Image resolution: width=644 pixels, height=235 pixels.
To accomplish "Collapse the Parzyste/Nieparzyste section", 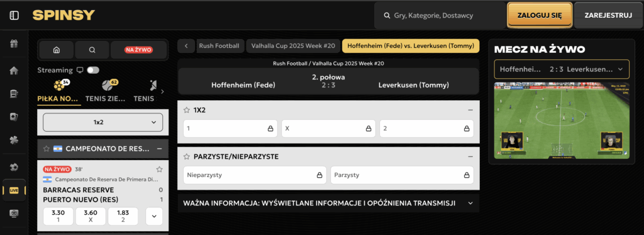I will [x=470, y=157].
